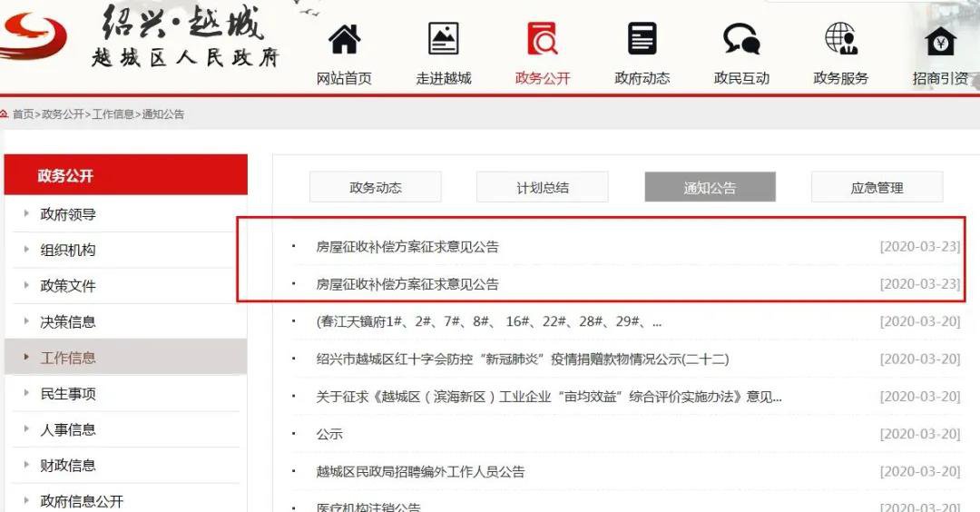Open the 亩均效益综合评价实施办法 notice
The height and width of the screenshot is (512, 980).
(549, 397)
